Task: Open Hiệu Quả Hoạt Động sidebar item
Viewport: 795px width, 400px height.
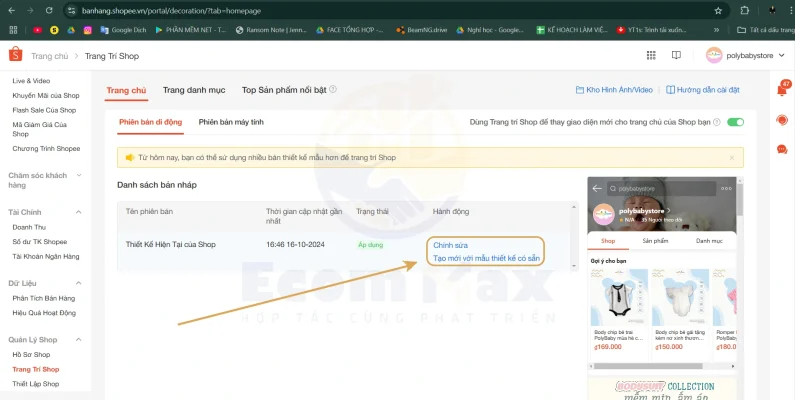Action: (44, 313)
